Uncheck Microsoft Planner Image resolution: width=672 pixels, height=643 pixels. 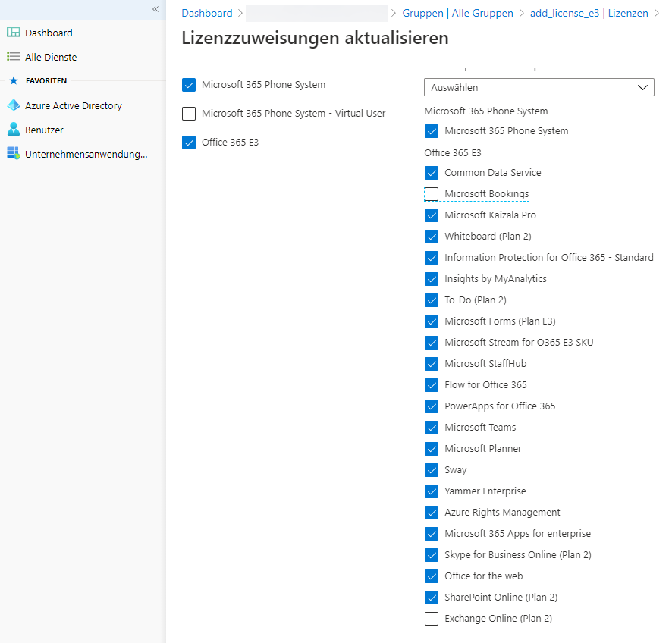coord(432,449)
